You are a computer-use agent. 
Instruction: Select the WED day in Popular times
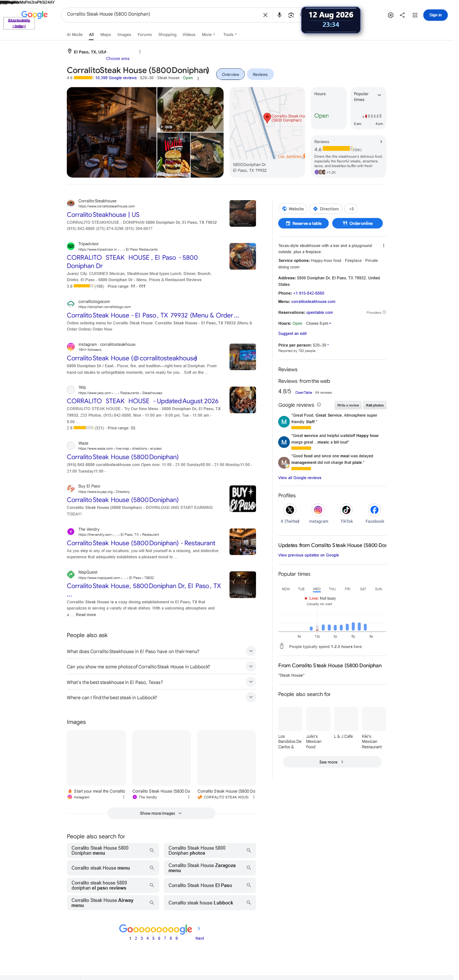tap(316, 589)
